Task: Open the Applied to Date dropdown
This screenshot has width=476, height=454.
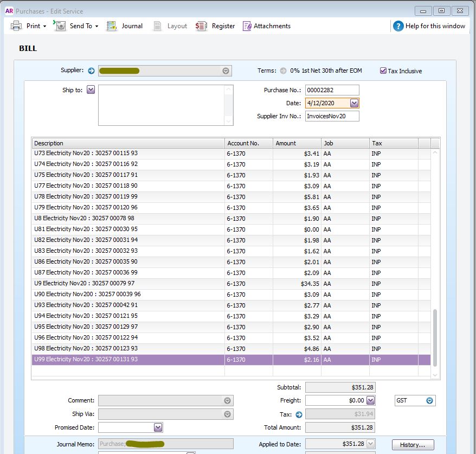Action: tap(370, 444)
